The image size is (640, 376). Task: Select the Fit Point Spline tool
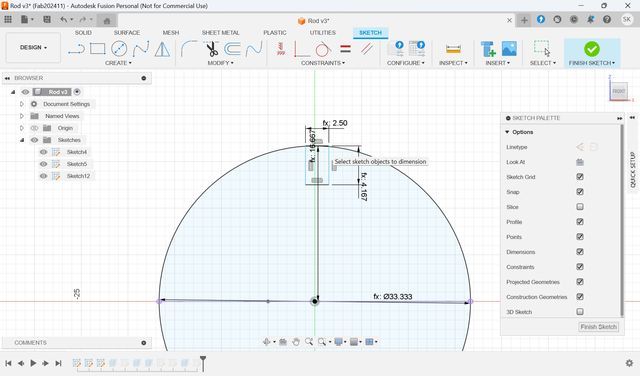140,49
